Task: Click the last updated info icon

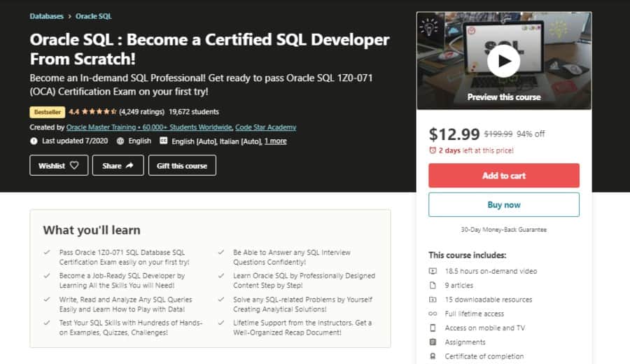Action: point(34,141)
